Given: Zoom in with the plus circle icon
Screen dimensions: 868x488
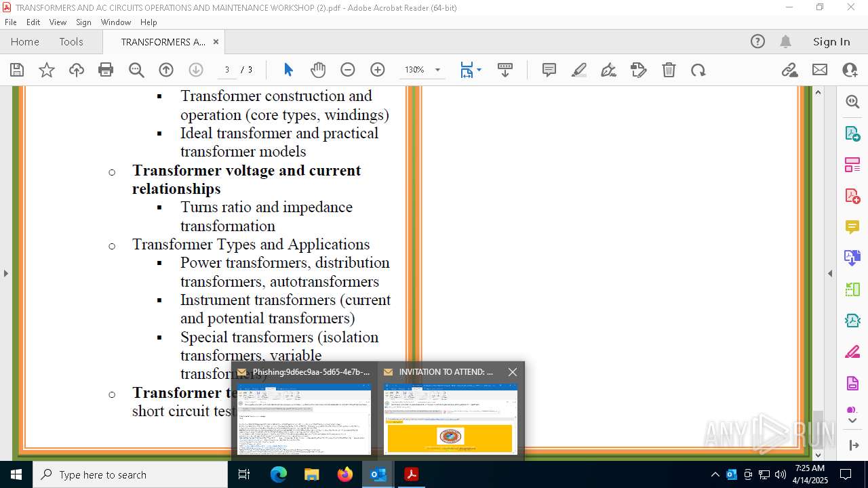Looking at the screenshot, I should coord(378,70).
